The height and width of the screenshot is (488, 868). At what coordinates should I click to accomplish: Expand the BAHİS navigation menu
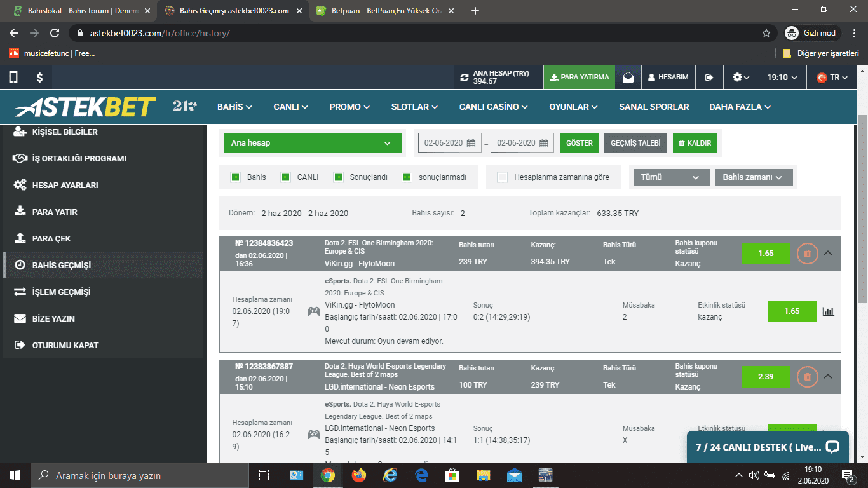[234, 107]
